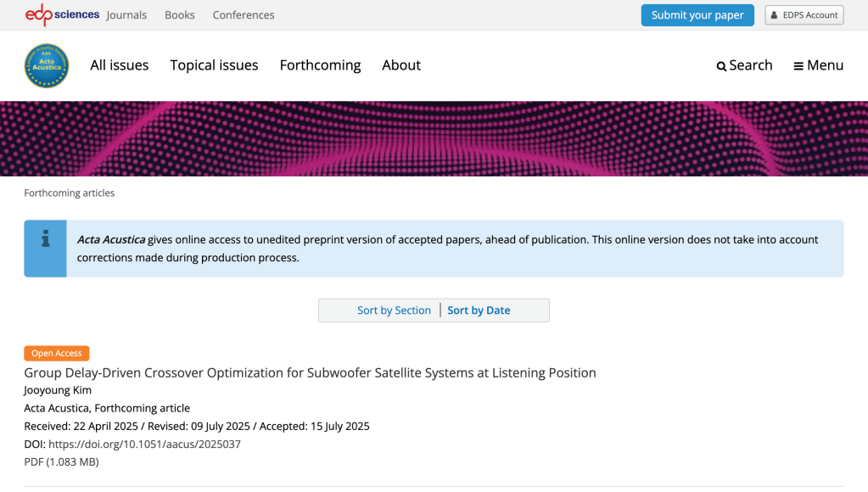Open All issues page
The width and height of the screenshot is (868, 492).
pos(120,65)
